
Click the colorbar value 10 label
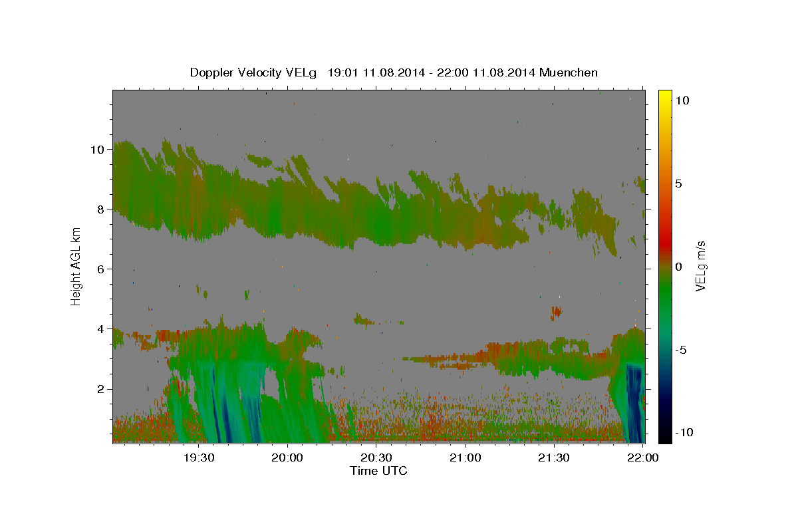click(682, 100)
